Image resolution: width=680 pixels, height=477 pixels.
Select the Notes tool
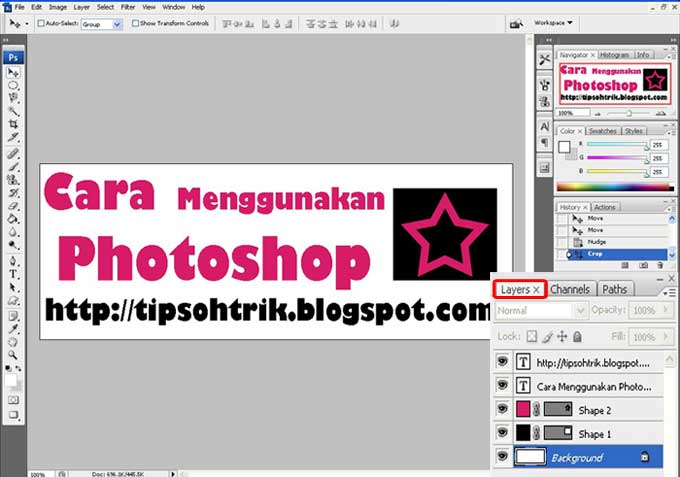click(x=13, y=316)
